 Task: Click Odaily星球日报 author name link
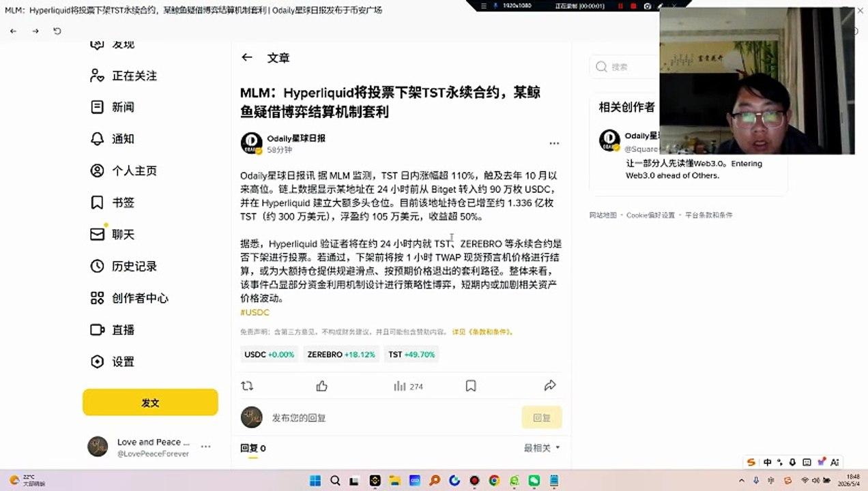[296, 138]
